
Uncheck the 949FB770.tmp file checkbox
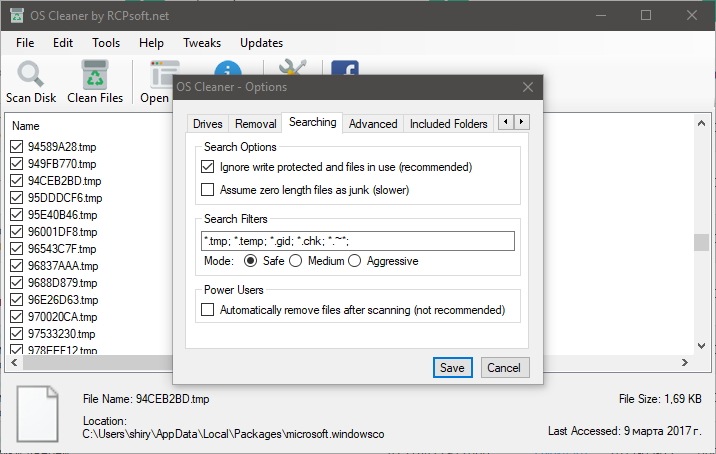pos(16,164)
